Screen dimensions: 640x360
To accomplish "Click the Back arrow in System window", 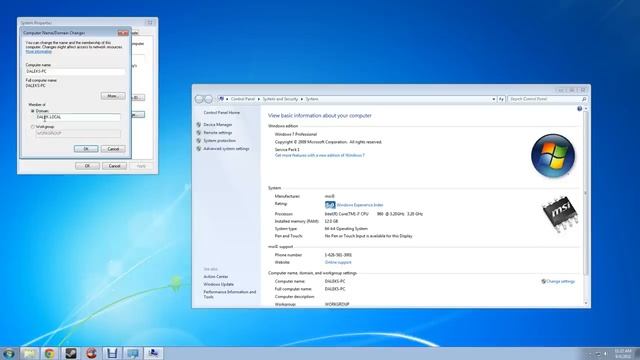I will [x=199, y=99].
